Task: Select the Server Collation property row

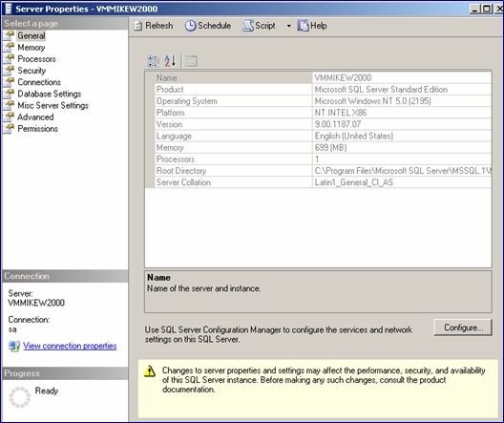Action: point(323,182)
